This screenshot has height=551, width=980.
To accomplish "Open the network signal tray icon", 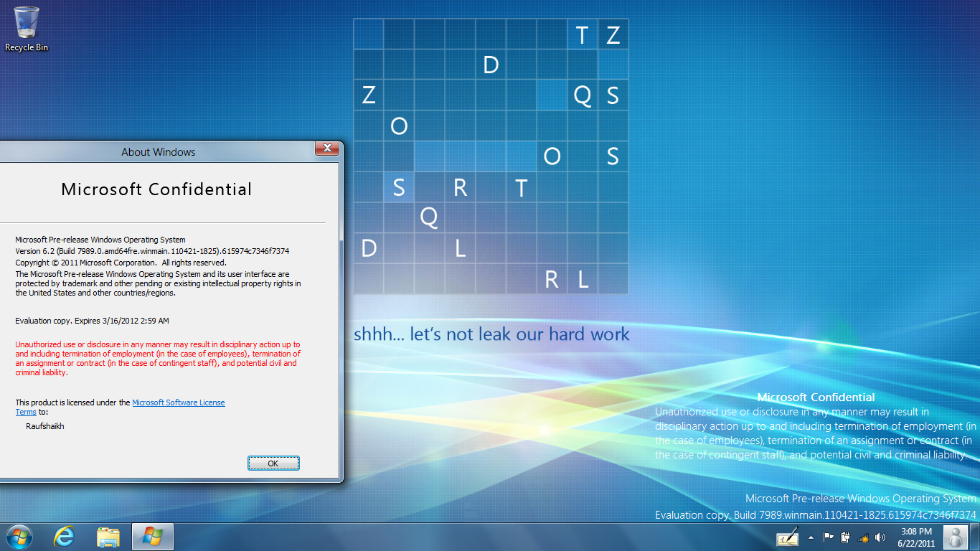I will pyautogui.click(x=863, y=537).
